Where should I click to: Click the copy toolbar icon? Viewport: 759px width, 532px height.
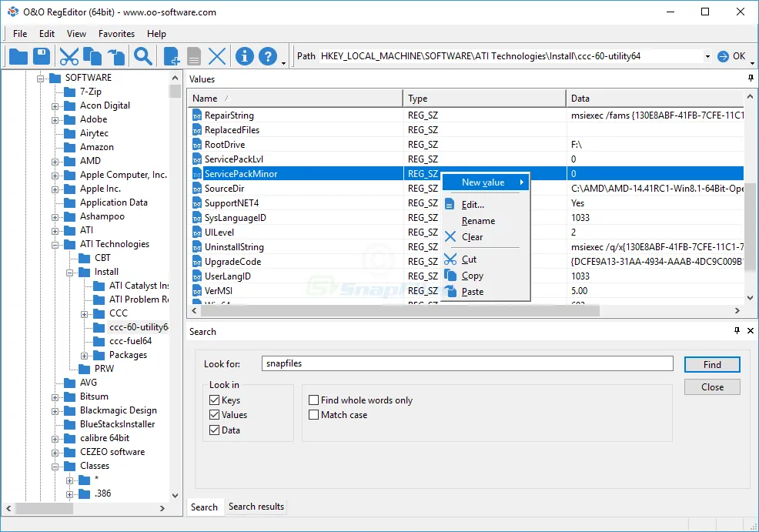[92, 57]
